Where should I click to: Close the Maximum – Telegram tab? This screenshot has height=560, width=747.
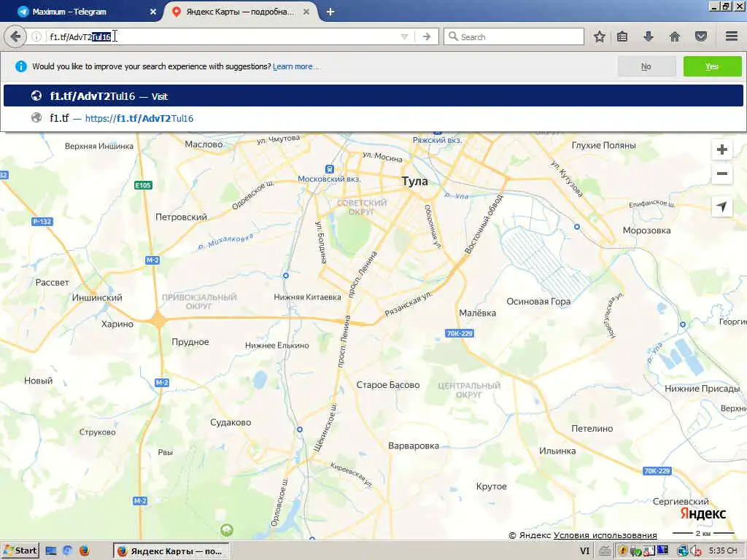(x=153, y=12)
